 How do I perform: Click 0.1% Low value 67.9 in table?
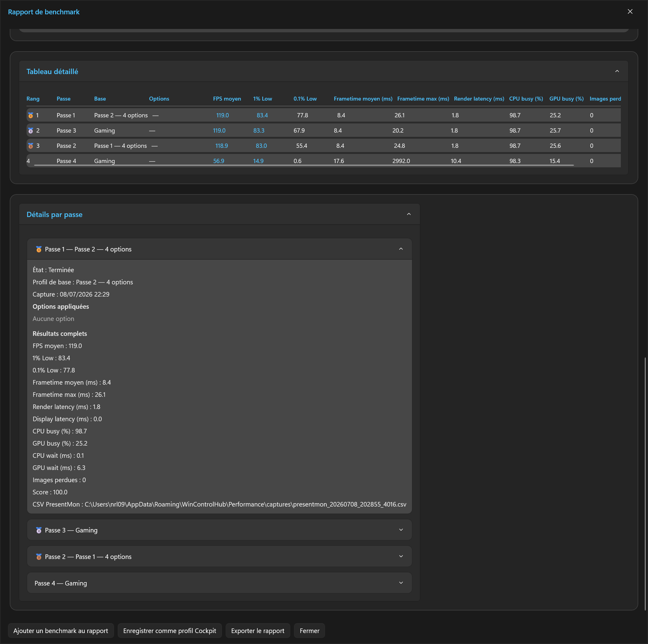299,130
